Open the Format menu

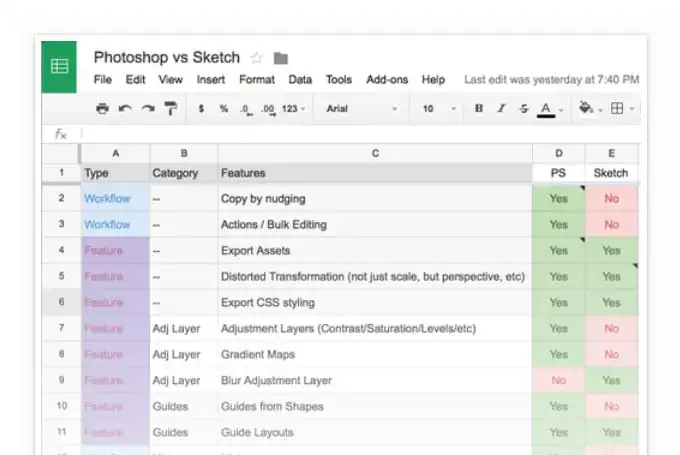(257, 80)
